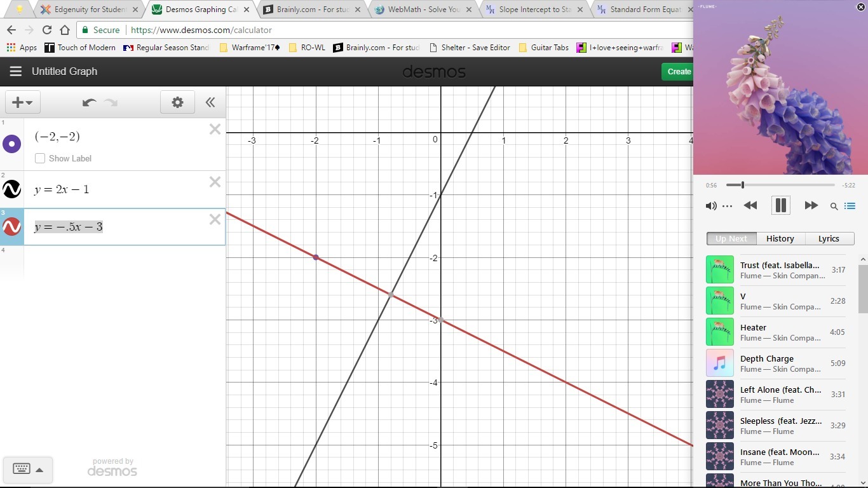This screenshot has height=488, width=868.
Task: Open the Desmos hamburger menu
Action: pos(16,71)
